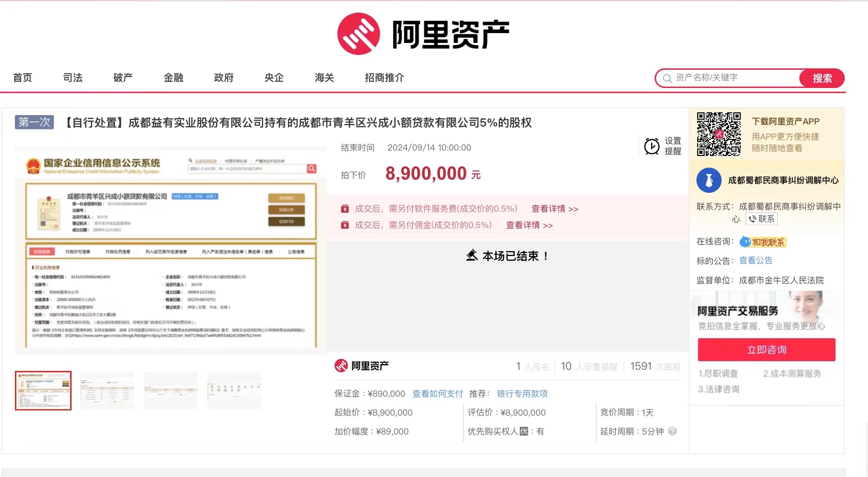Open the 金融 navigation tab

(173, 77)
